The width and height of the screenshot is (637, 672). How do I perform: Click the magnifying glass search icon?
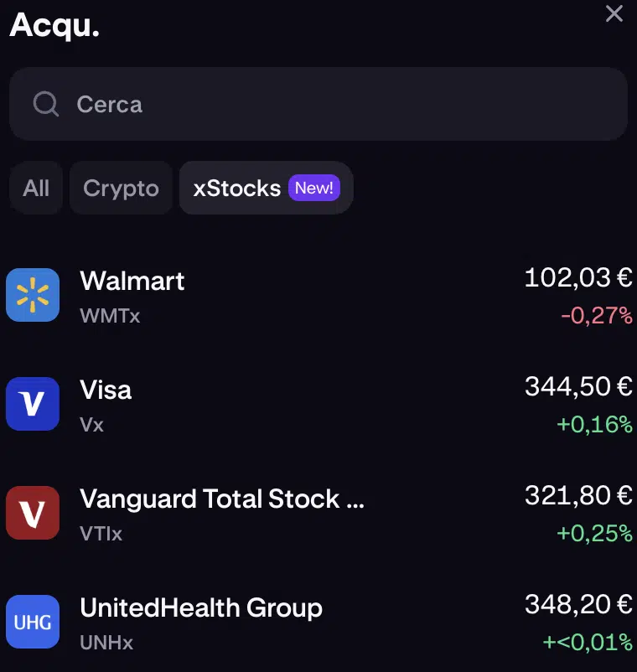tap(46, 105)
